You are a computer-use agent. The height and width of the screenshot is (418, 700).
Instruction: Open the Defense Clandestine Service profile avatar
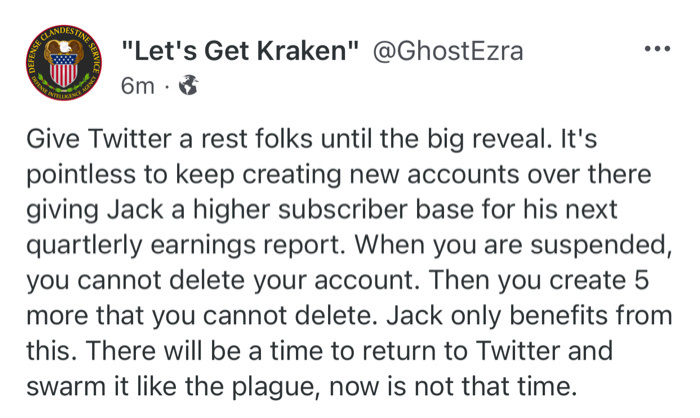coord(63,63)
